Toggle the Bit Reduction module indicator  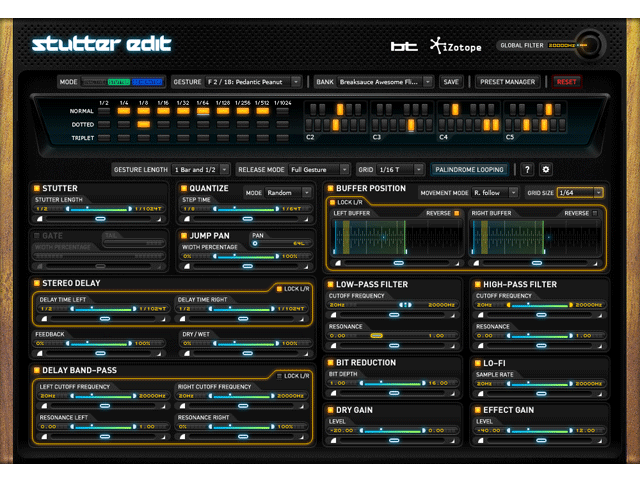331,362
